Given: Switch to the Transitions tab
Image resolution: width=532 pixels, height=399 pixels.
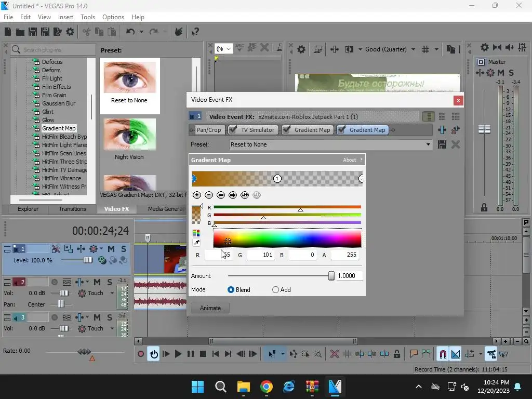Looking at the screenshot, I should 72,209.
